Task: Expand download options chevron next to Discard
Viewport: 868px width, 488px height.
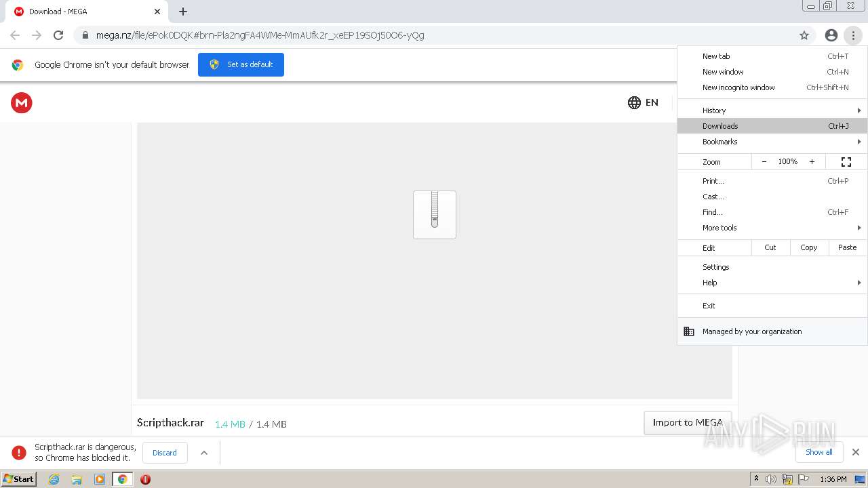Action: click(204, 453)
